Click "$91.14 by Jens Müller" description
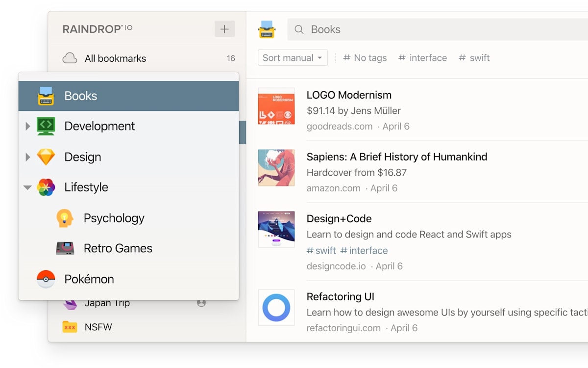The width and height of the screenshot is (588, 368). (354, 111)
